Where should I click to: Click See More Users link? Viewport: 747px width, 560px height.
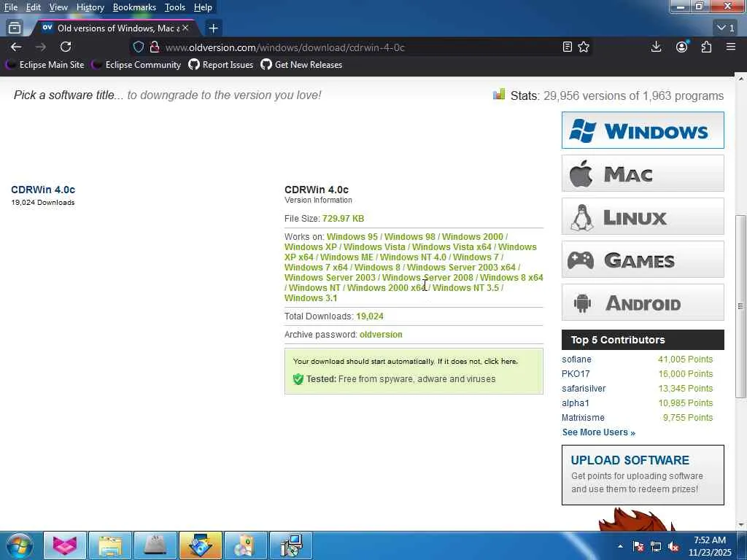click(x=599, y=432)
